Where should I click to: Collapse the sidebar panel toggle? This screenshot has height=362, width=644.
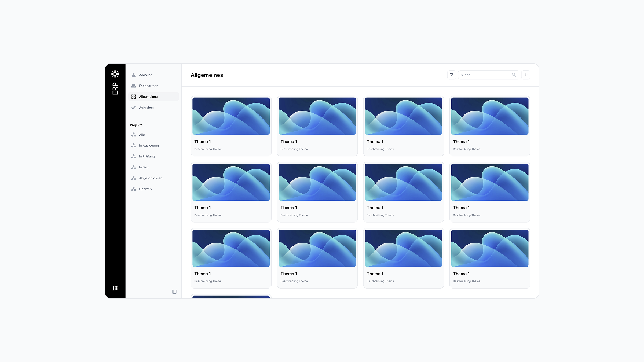(174, 292)
